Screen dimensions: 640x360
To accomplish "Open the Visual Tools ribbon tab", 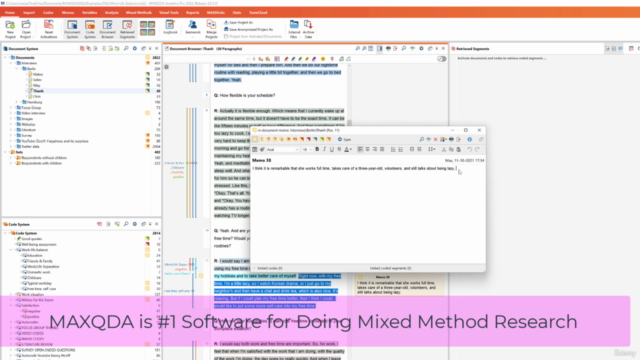I will click(x=169, y=13).
